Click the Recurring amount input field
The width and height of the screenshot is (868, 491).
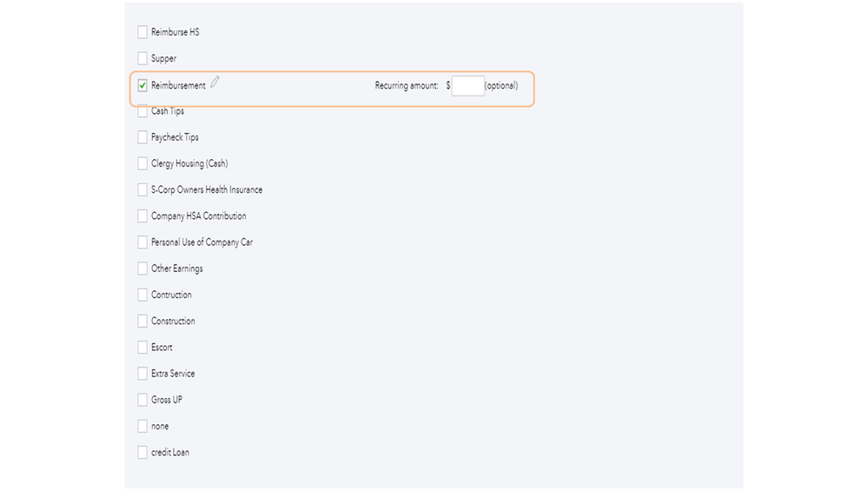tap(467, 86)
